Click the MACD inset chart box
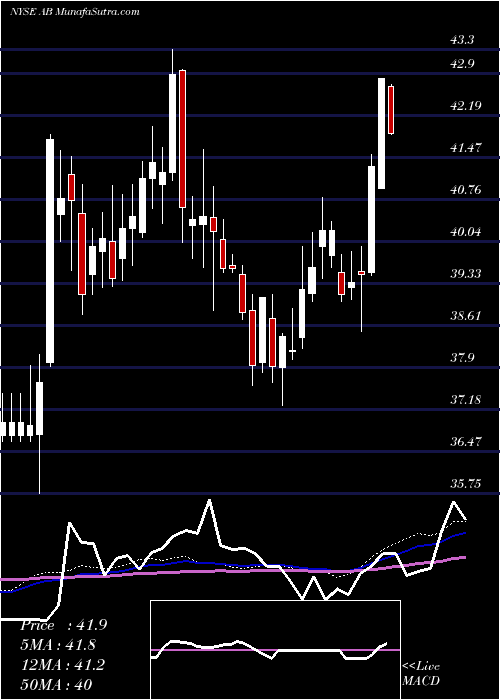This screenshot has width=500, height=700. (275, 650)
